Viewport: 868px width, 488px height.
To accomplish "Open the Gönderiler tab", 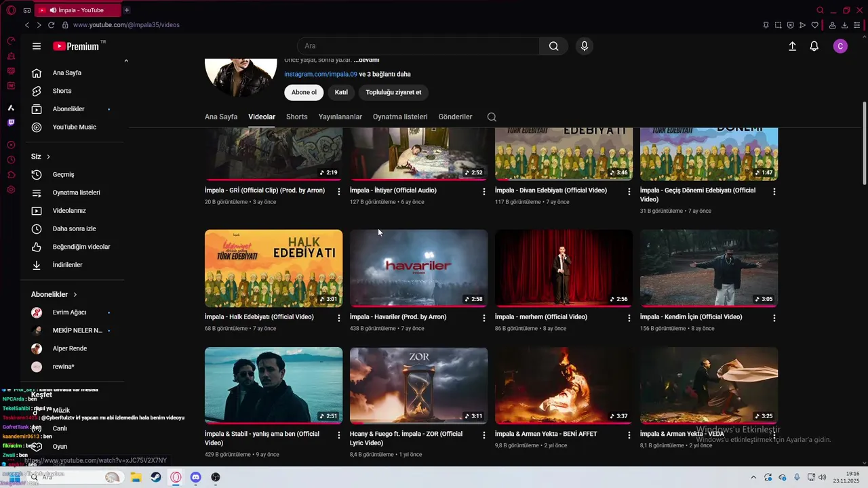I will 456,117.
